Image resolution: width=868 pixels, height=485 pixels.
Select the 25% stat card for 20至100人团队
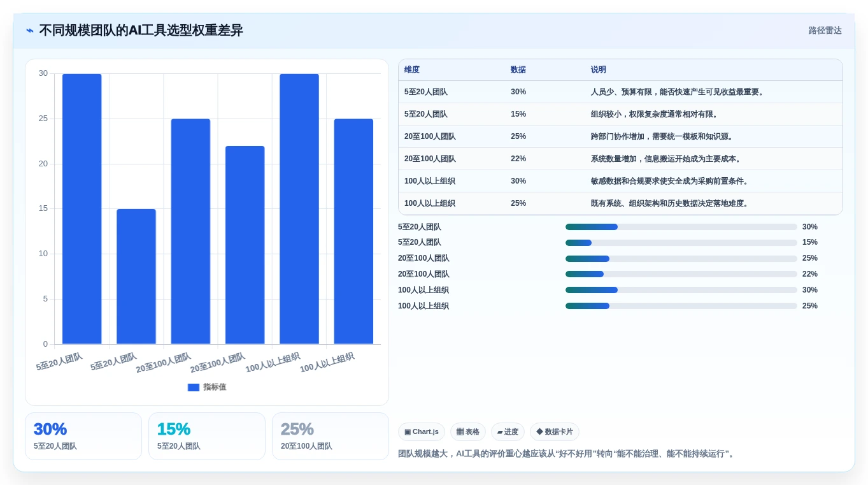(331, 436)
